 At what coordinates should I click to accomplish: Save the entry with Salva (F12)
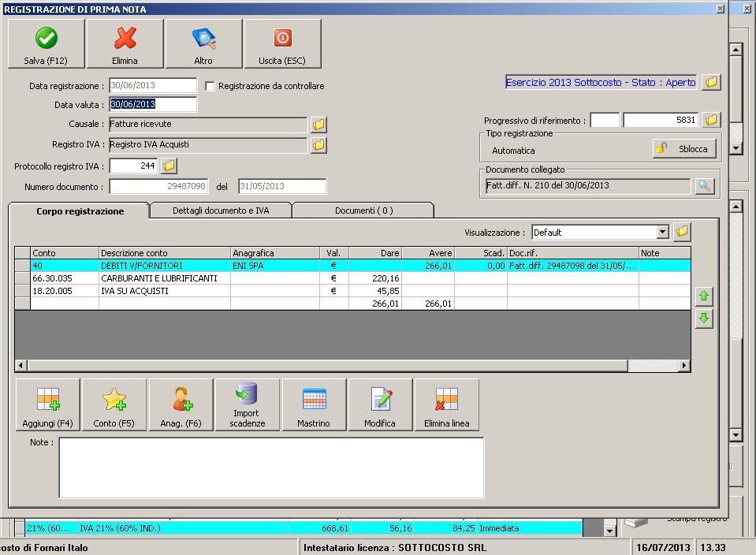click(x=47, y=44)
